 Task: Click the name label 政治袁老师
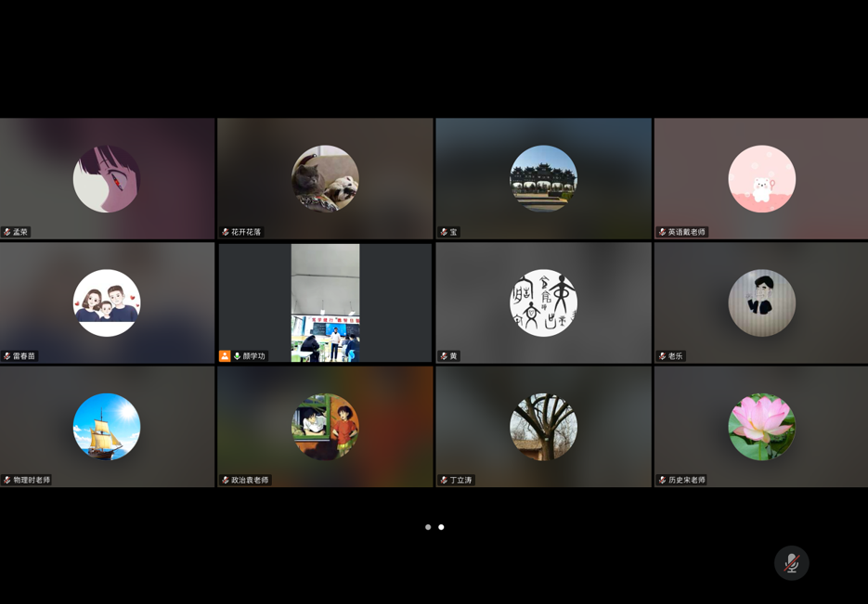pyautogui.click(x=250, y=480)
